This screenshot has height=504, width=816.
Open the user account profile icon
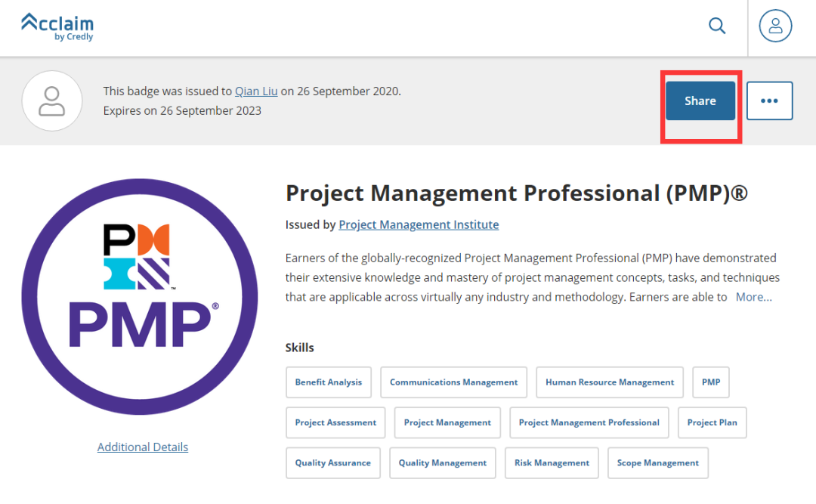click(775, 26)
